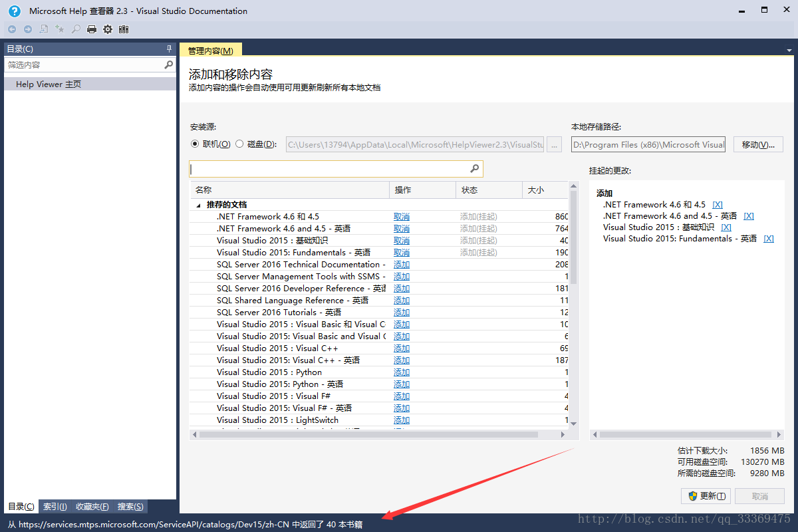
Task: Add SQL Server 2016 Tutorials - 英语
Action: (402, 313)
